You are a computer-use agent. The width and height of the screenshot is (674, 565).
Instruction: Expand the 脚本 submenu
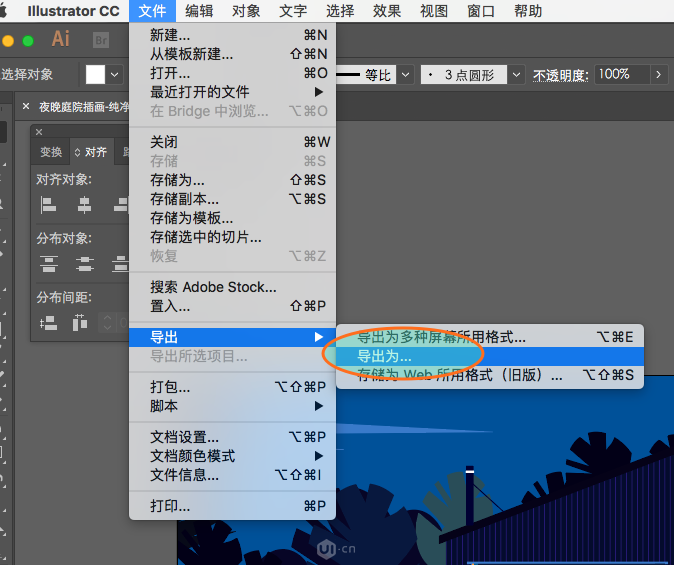click(x=232, y=406)
